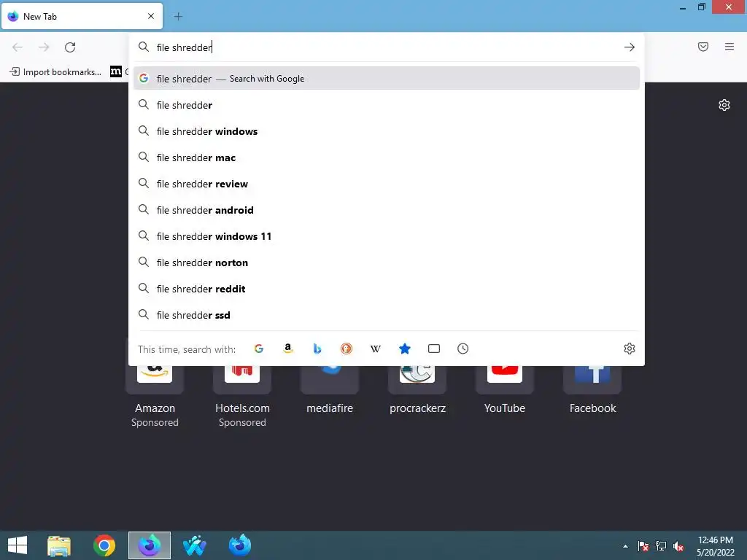Open search settings gear in dropdown
This screenshot has height=560, width=747.
point(630,349)
